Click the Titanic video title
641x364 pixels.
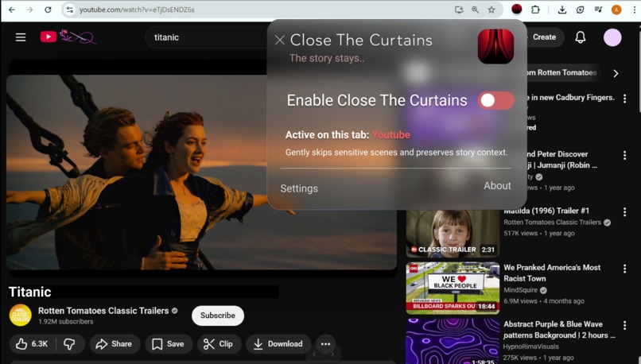(x=30, y=292)
